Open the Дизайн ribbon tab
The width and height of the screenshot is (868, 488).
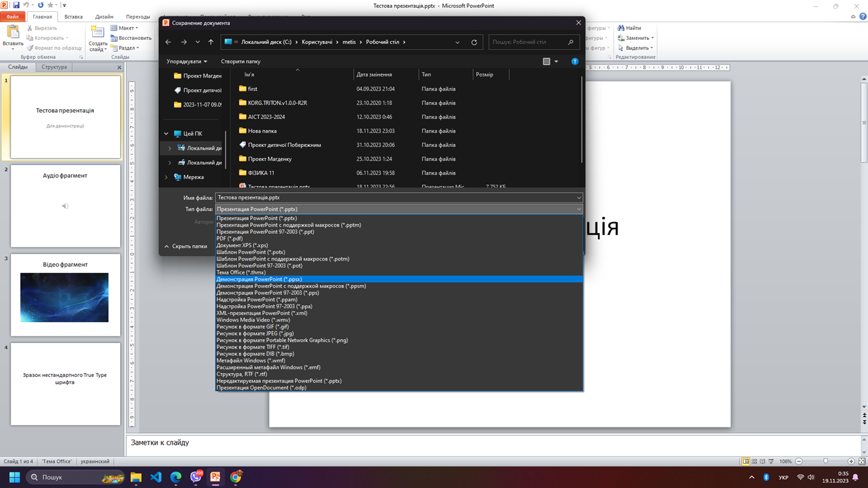(104, 17)
